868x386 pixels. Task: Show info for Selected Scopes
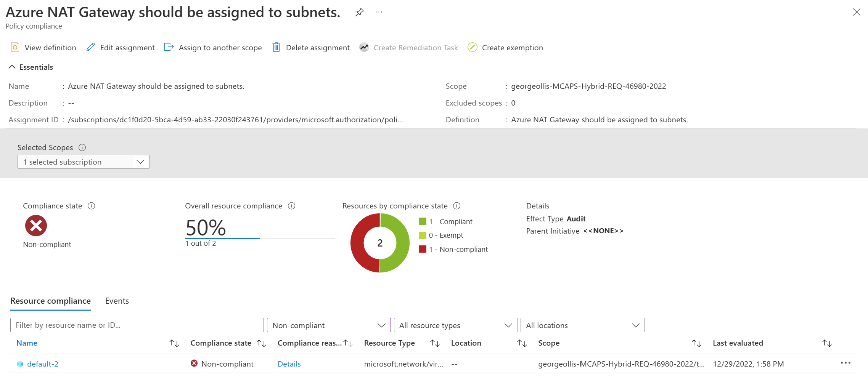coord(82,147)
